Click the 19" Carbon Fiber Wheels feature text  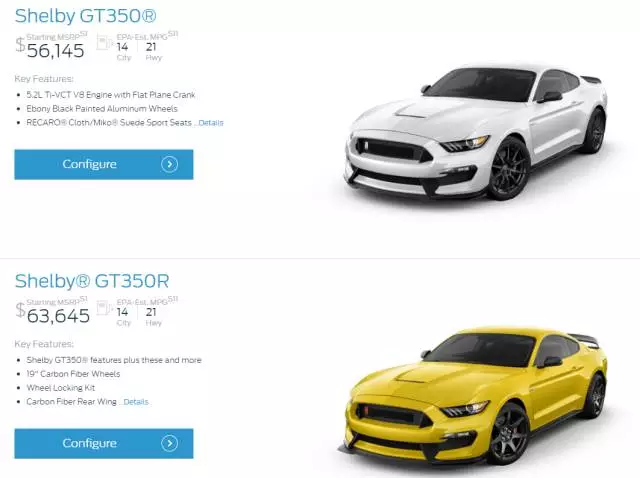pos(73,374)
